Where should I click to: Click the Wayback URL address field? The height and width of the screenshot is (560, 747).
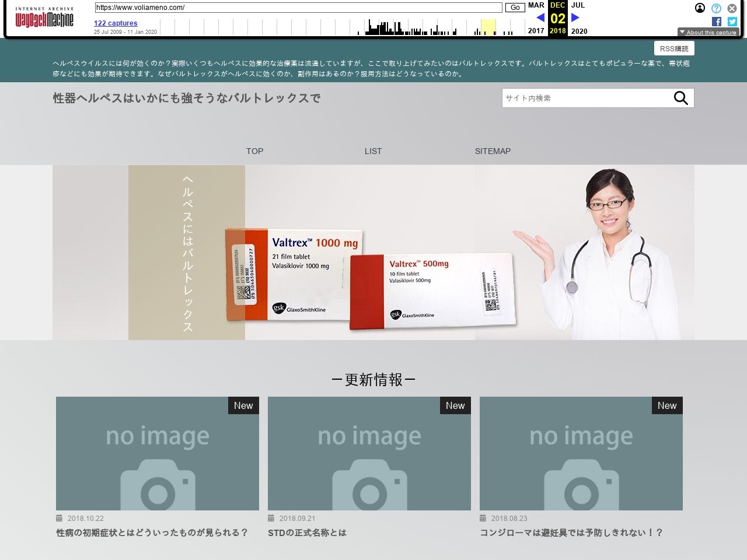point(298,8)
